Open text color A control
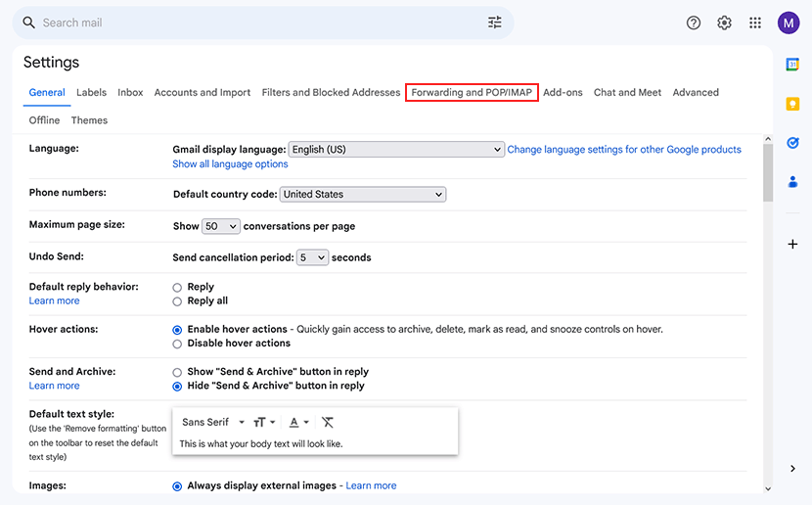This screenshot has height=505, width=812. point(298,422)
